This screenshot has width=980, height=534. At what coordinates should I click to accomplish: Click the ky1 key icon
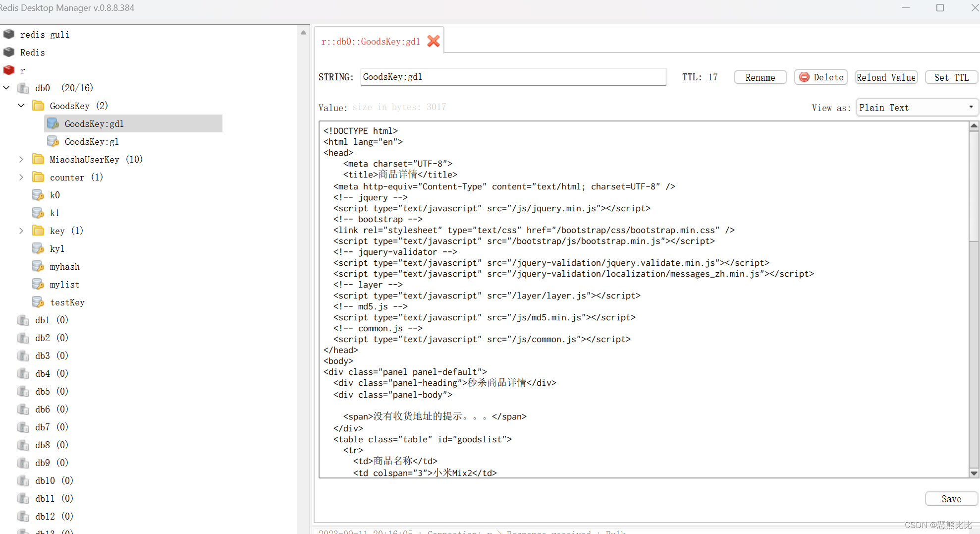(x=38, y=248)
